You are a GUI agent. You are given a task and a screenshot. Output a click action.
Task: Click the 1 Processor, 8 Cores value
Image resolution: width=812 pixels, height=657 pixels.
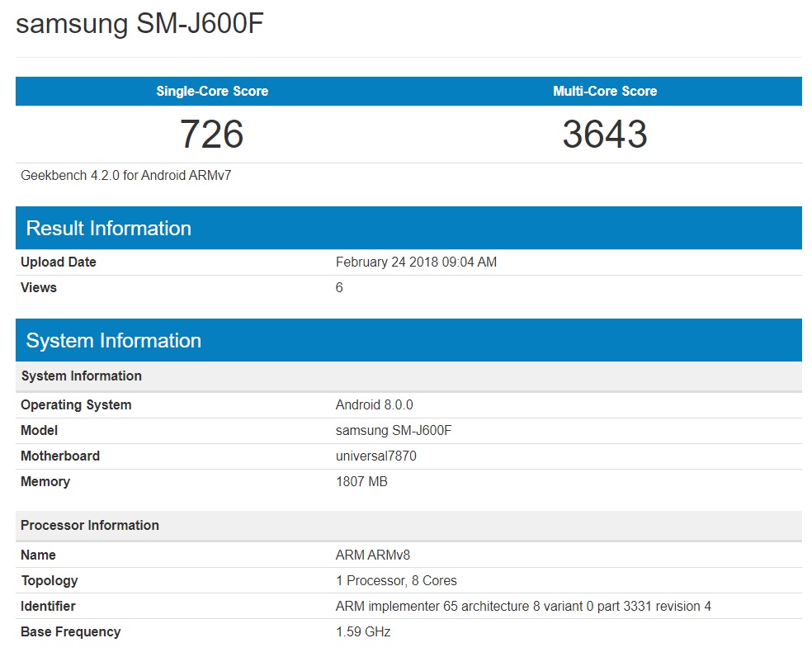(x=396, y=581)
